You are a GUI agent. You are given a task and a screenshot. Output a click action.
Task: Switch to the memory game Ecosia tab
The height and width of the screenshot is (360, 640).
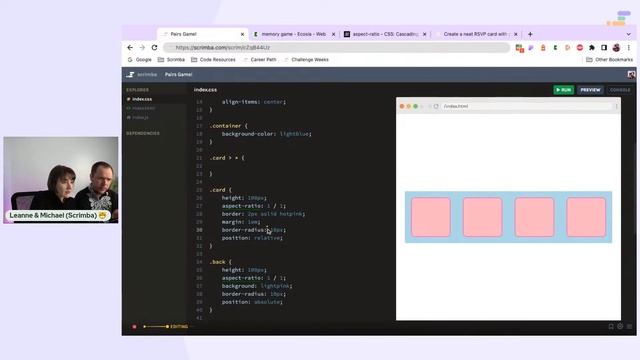pos(293,34)
